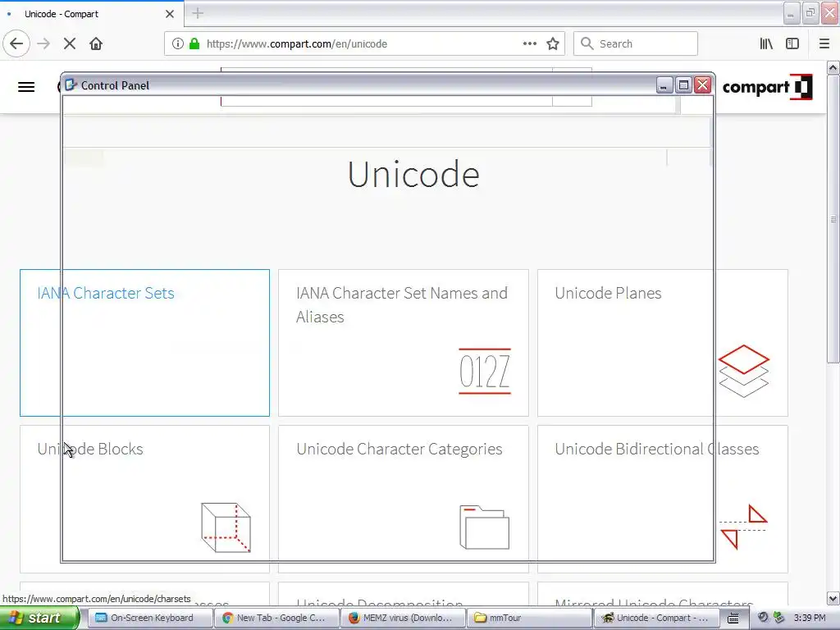The image size is (840, 630).
Task: Click the Unicode Blocks cube icon
Action: click(x=226, y=527)
